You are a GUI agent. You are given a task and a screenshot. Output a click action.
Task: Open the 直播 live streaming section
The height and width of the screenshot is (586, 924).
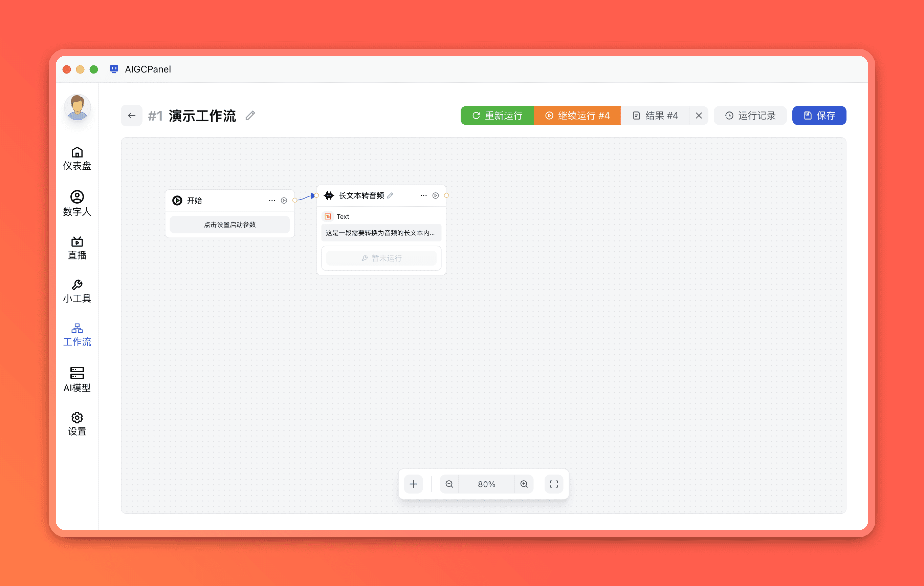pos(77,248)
